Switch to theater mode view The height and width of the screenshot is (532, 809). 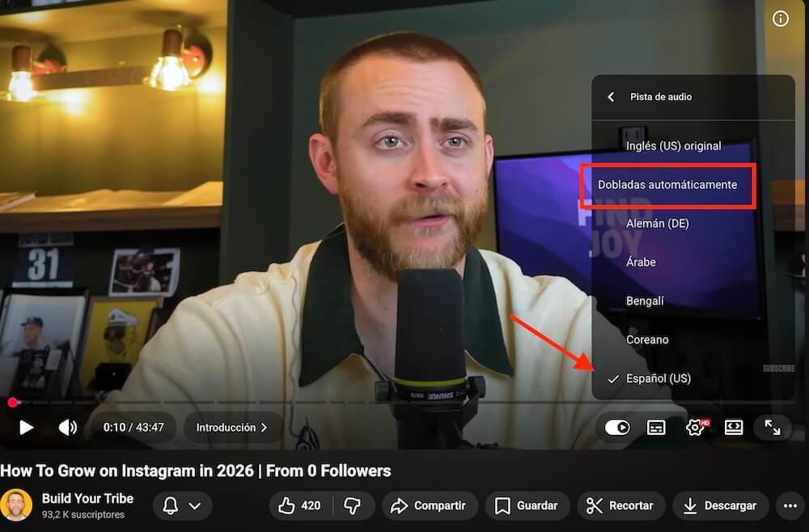tap(734, 428)
